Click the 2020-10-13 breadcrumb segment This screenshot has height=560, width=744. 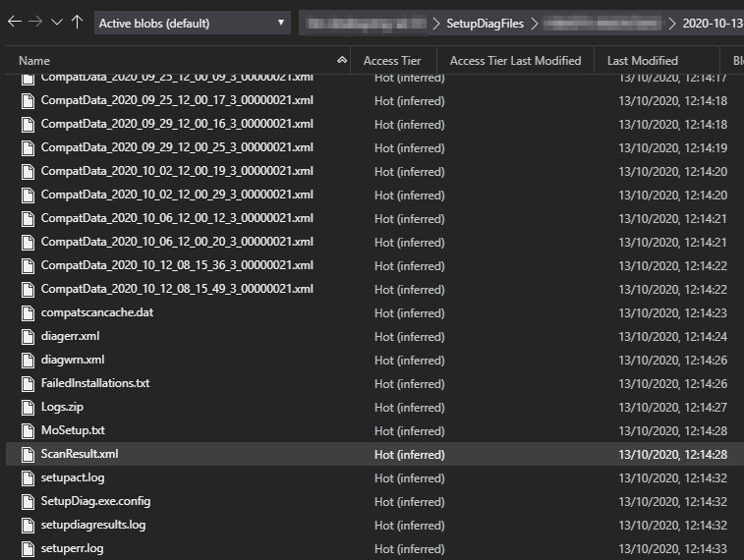tap(713, 23)
